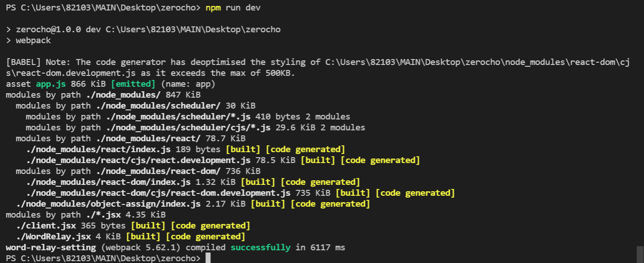The image size is (644, 263).
Task: Click the ./node_modules/ 847 KiB path line
Action: coord(103,95)
